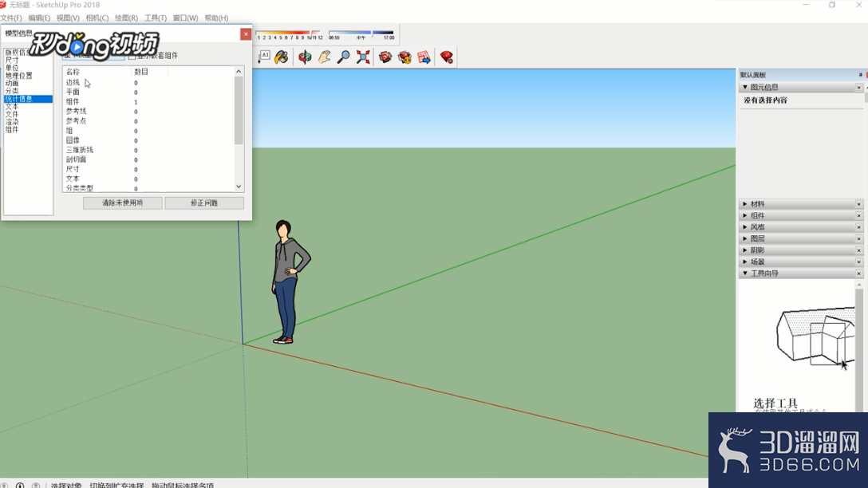868x488 pixels.
Task: Collapse the 图元信息 tray panel
Action: pos(745,88)
